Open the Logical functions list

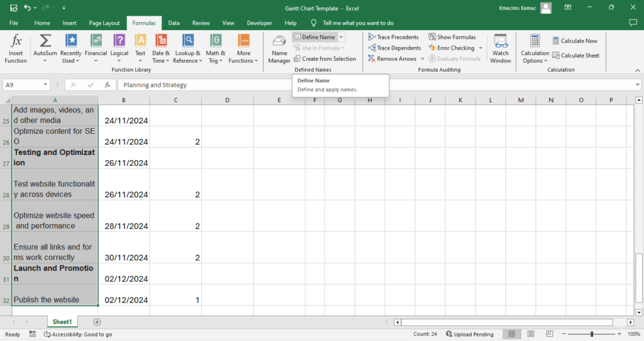(x=119, y=49)
